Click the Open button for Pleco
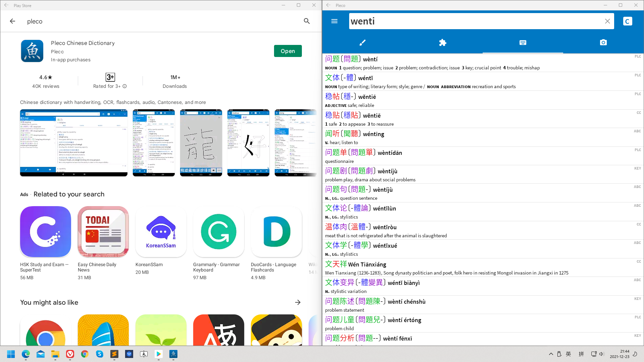644x362 pixels. (288, 51)
